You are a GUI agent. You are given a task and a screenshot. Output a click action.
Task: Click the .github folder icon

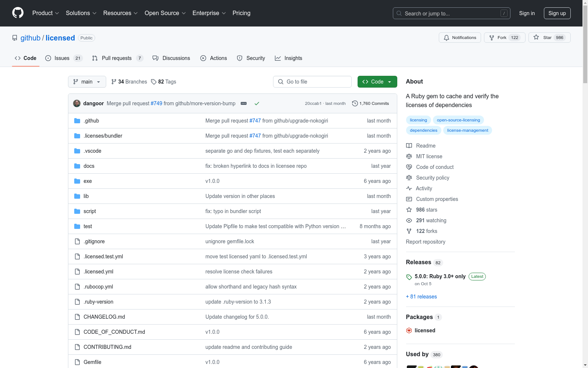(77, 121)
